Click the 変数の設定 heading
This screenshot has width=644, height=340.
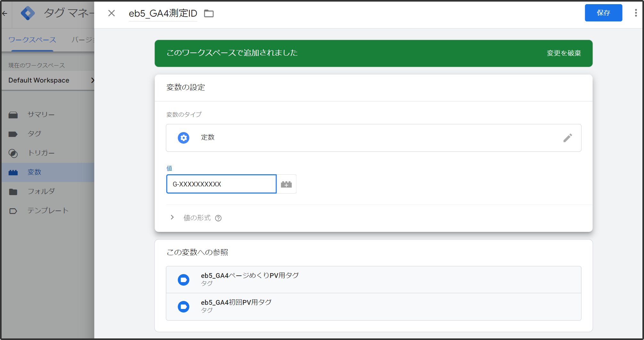186,87
